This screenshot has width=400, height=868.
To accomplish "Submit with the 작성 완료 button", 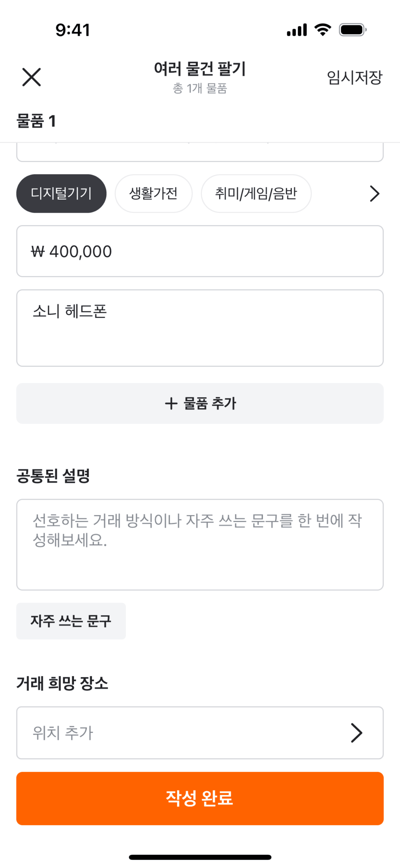I will click(x=200, y=798).
